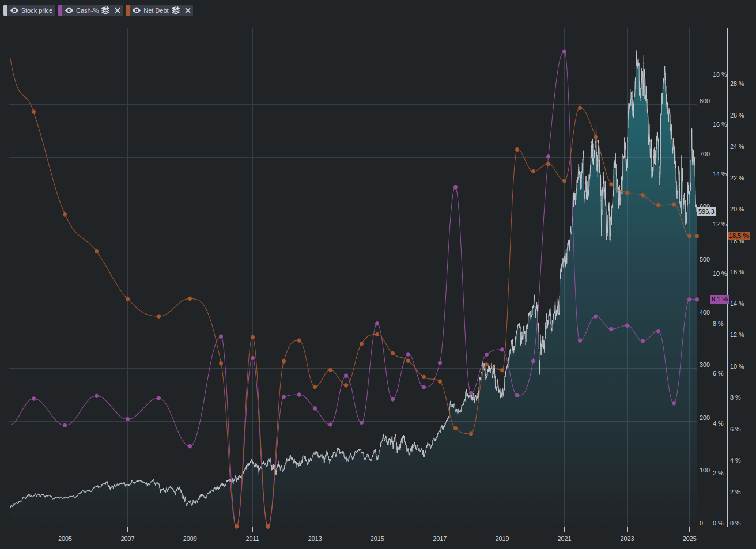
Task: Click the Cash-% peak data point at 2021
Action: pos(564,51)
